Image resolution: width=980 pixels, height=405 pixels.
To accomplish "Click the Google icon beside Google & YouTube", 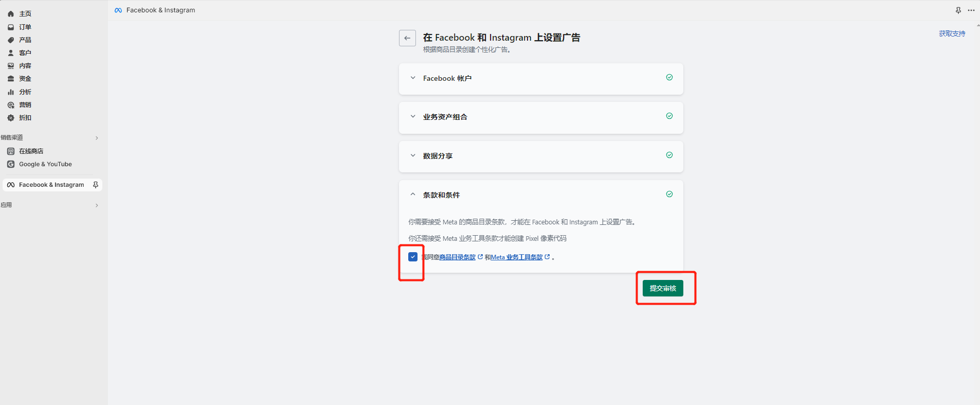I will (x=11, y=164).
